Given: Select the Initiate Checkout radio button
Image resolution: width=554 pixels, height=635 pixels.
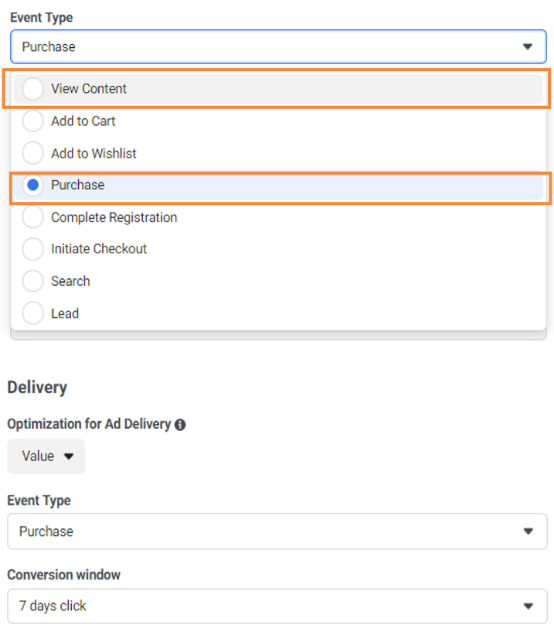Looking at the screenshot, I should pyautogui.click(x=33, y=249).
